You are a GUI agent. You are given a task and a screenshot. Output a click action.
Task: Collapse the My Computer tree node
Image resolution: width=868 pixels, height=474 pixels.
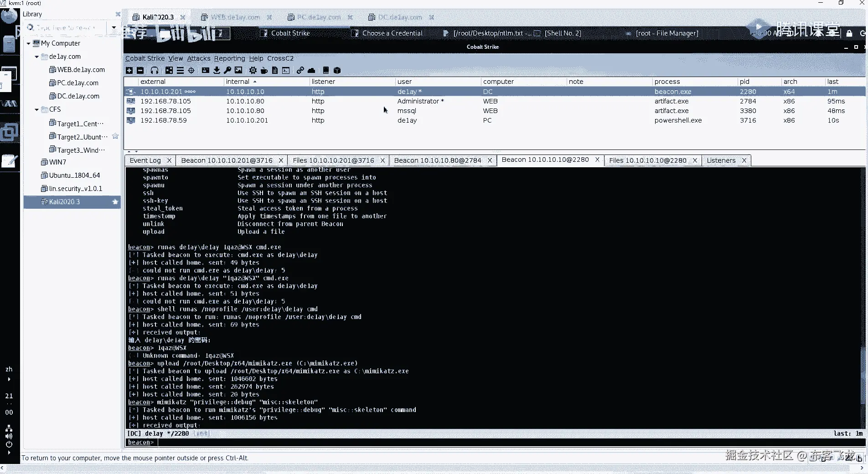[x=28, y=43]
